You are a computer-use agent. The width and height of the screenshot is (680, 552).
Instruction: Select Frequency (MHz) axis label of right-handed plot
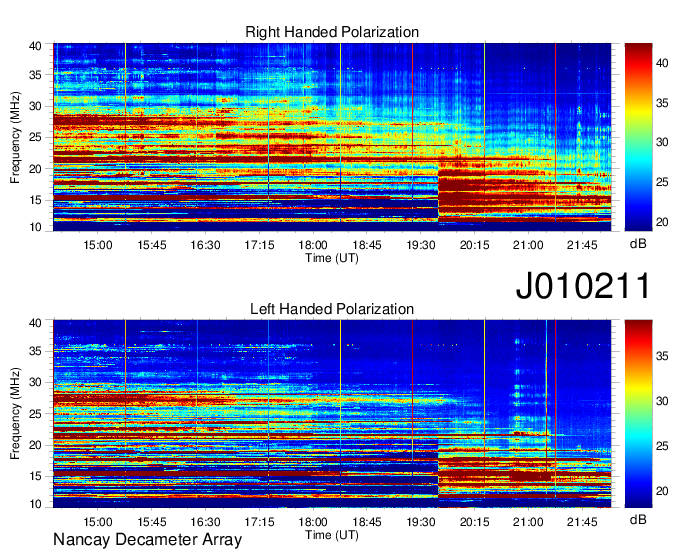point(15,137)
